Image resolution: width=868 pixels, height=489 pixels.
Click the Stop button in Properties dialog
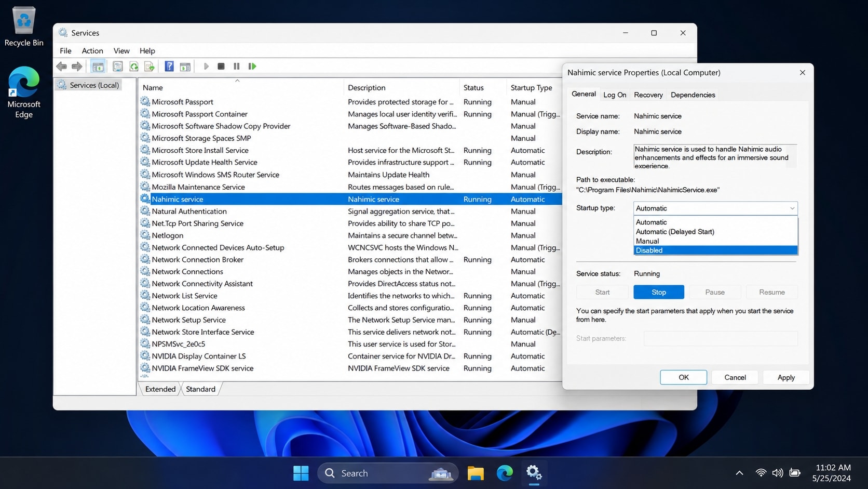(659, 292)
